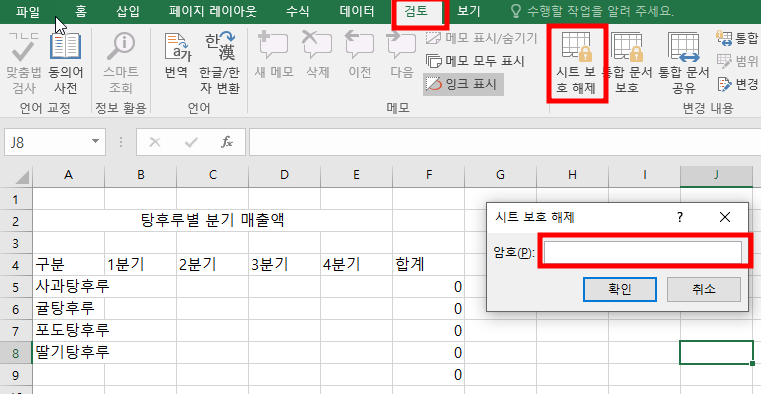Run the 맞춤법 검사 spelling check
Viewport: 761px width, 394px height.
[x=24, y=64]
